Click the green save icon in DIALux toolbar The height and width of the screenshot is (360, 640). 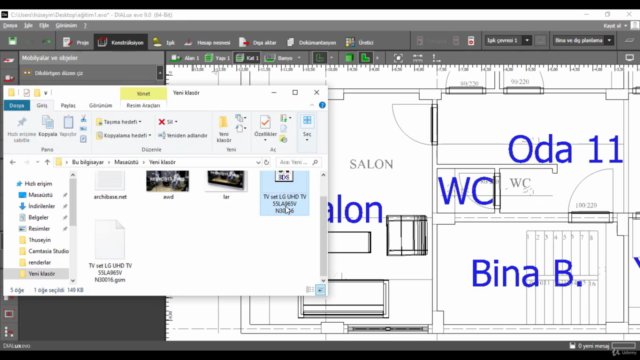(13, 42)
